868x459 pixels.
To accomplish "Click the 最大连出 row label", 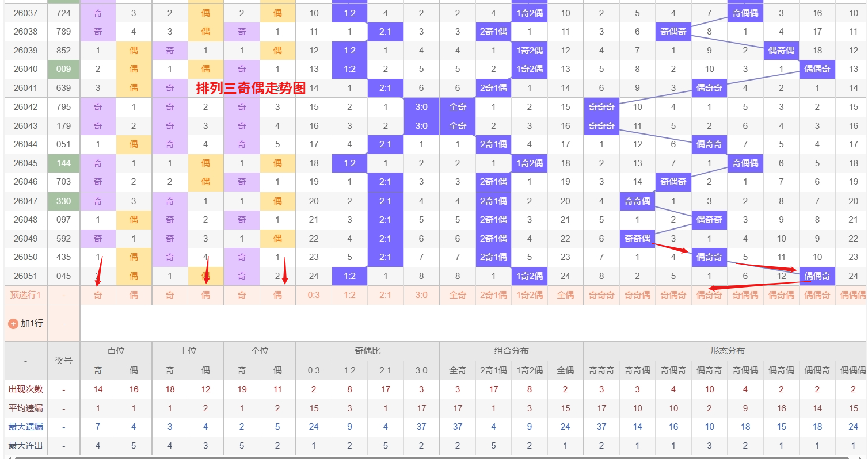I will 25,445.
